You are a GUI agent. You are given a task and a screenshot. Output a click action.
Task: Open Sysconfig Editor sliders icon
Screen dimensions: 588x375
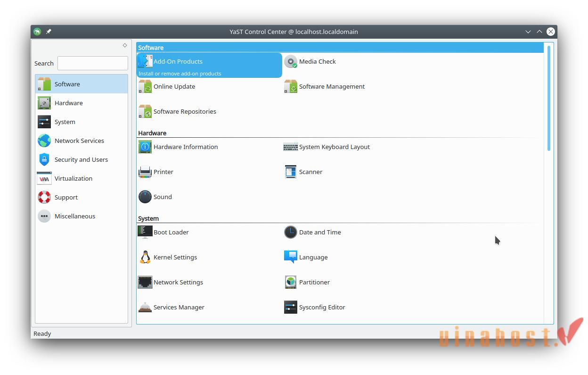click(291, 307)
